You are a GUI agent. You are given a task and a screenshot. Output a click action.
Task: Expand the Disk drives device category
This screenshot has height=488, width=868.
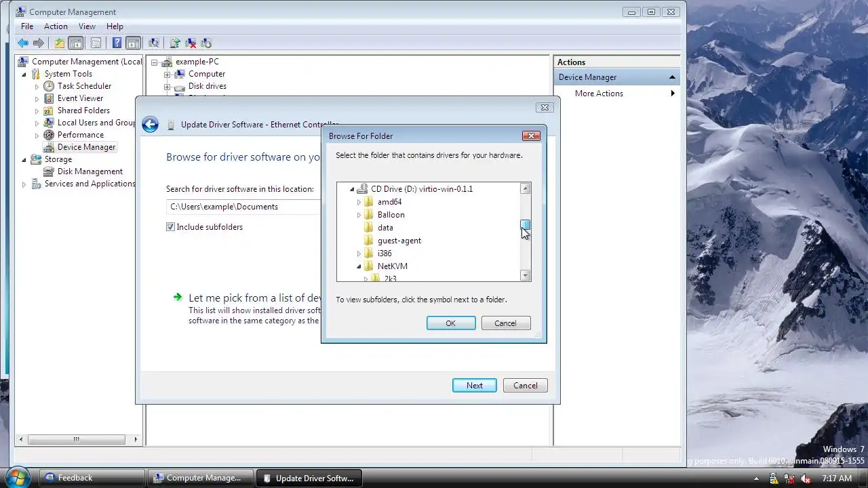pyautogui.click(x=167, y=86)
